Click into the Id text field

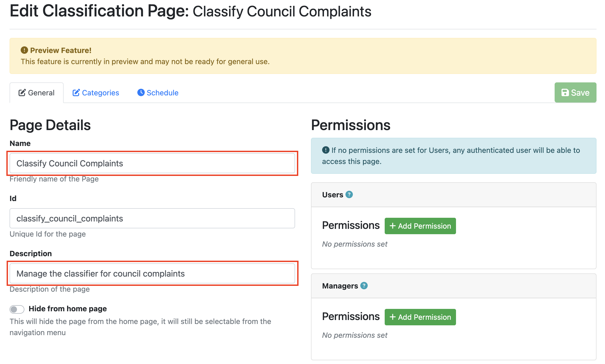click(x=152, y=219)
